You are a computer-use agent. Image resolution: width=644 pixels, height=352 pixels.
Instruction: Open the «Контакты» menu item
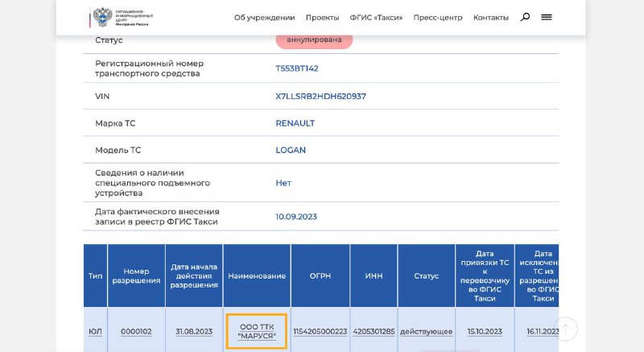coord(491,18)
